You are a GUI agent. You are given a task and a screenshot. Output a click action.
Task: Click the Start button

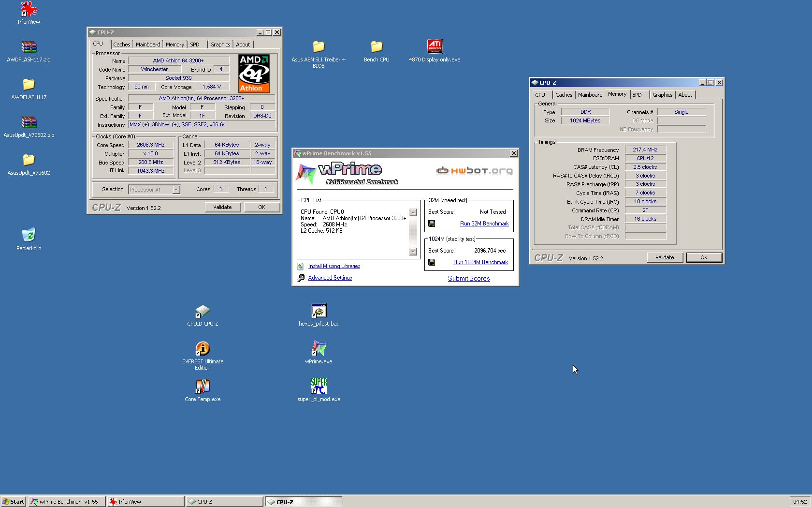[x=14, y=502]
